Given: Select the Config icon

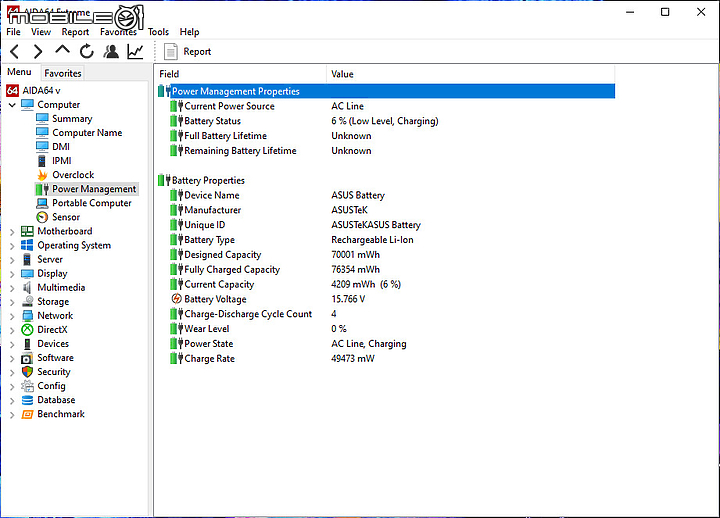Looking at the screenshot, I should (28, 386).
